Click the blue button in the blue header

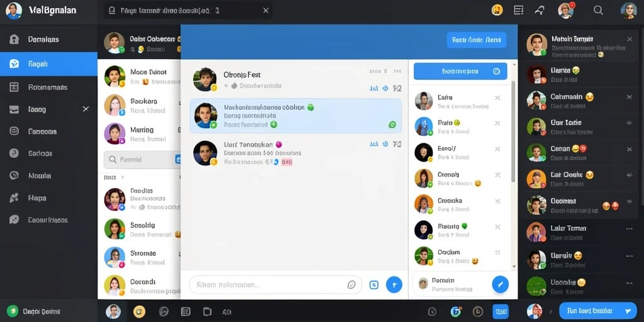click(x=477, y=40)
